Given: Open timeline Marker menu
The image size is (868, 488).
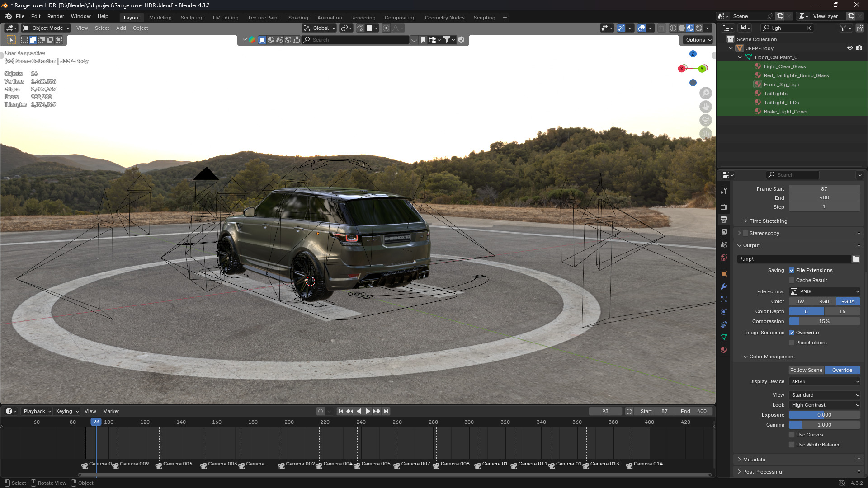Looking at the screenshot, I should tap(111, 411).
